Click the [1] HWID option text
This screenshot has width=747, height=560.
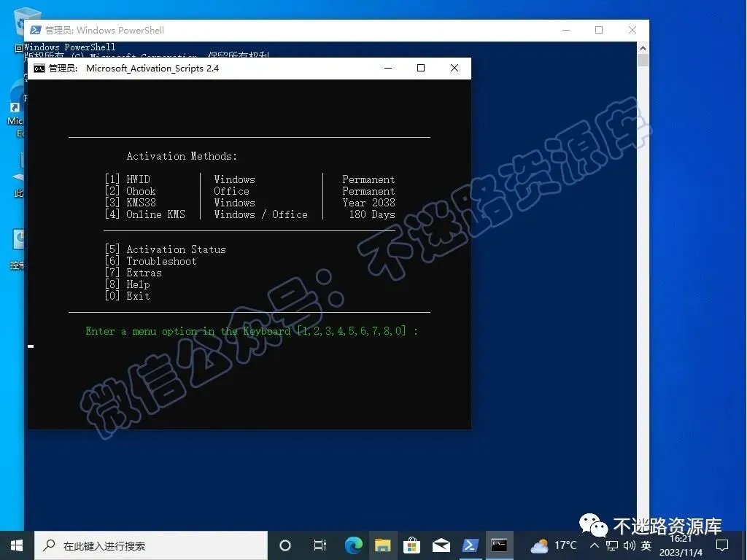pos(127,179)
